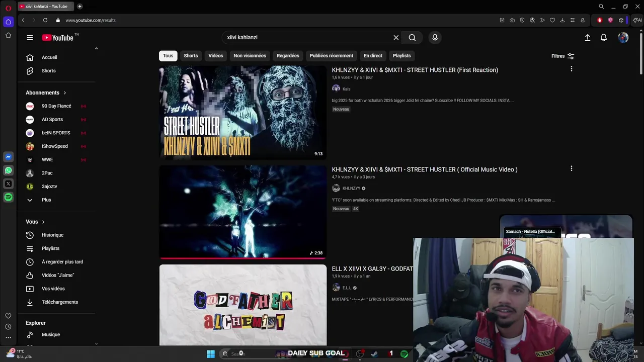Open the Windows Start button
Viewport: 644px width, 362px height.
pos(211,354)
